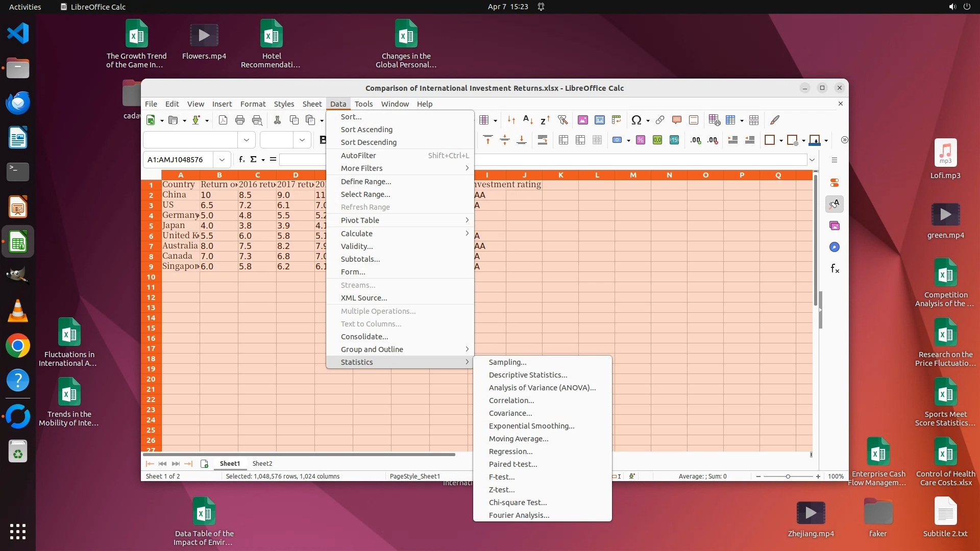Click the zoom slider handle

[788, 477]
